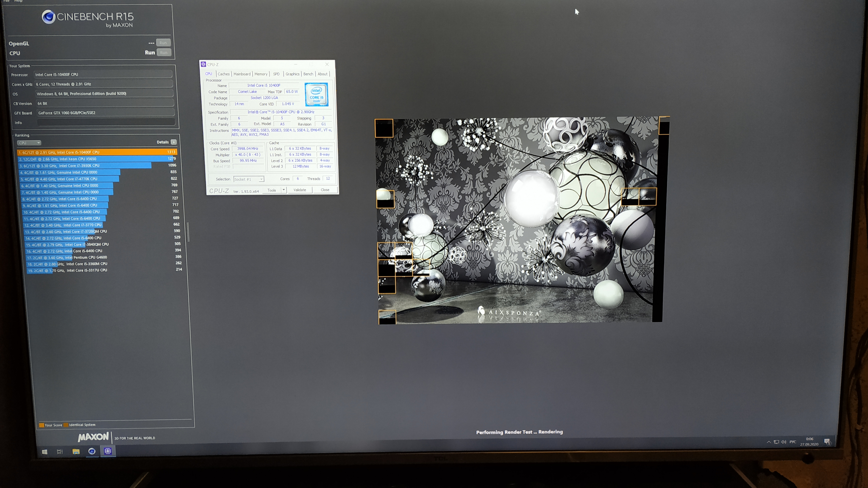868x488 pixels.
Task: Expand the Tools dropdown arrow in CPU-Z
Action: (x=284, y=190)
